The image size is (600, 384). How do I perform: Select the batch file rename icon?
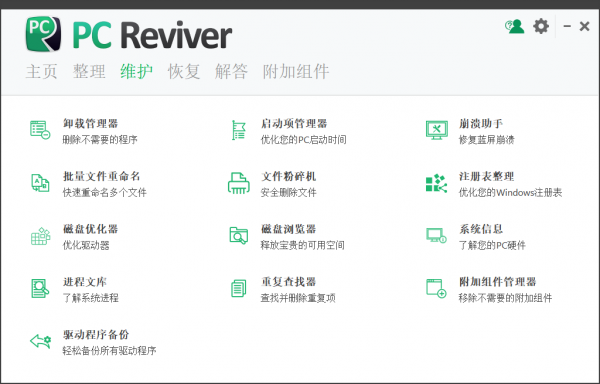point(40,183)
